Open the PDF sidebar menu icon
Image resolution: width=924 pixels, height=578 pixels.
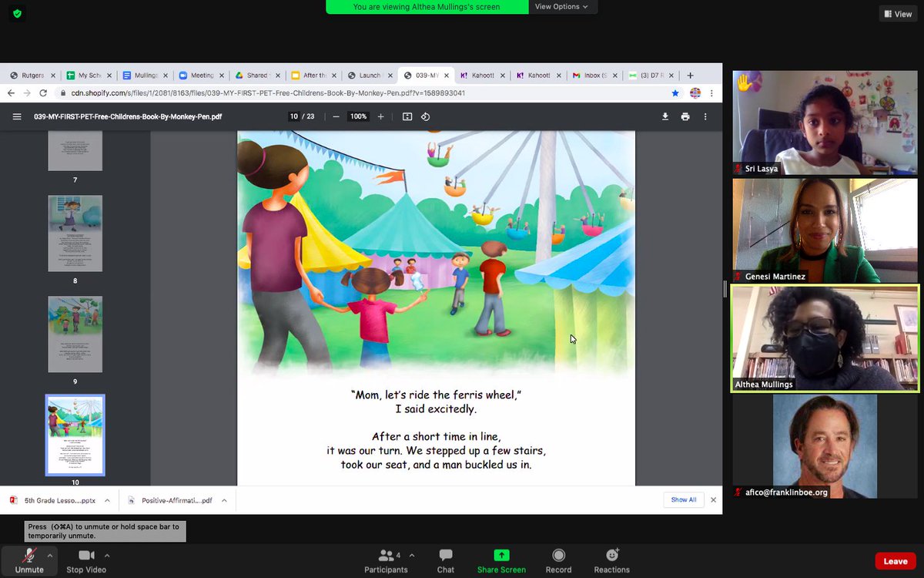(x=17, y=116)
